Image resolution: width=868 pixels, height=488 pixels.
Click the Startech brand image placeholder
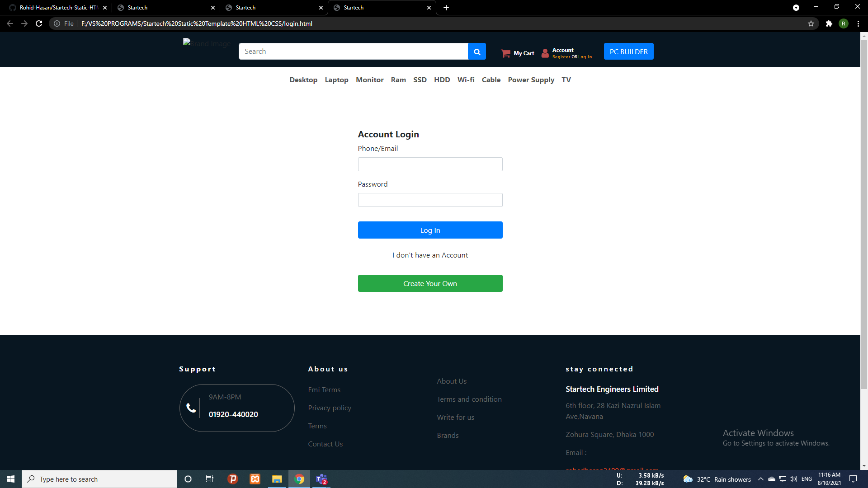point(207,43)
